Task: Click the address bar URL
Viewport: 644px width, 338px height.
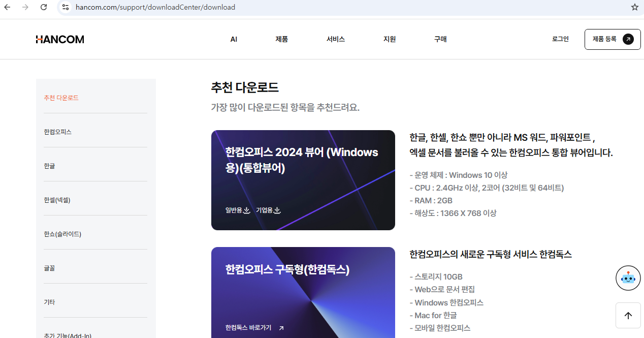Action: 155,7
